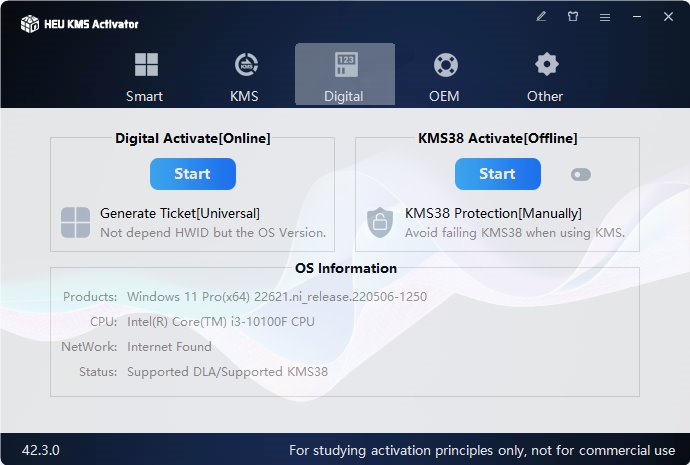Go to the OEM tab
Screen dimensions: 690x465
[x=444, y=75]
